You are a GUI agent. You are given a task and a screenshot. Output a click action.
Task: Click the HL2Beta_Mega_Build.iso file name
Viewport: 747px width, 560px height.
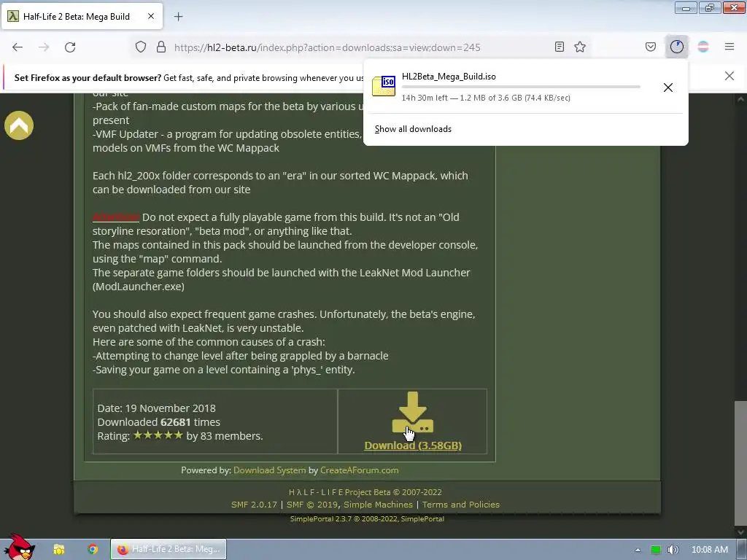pyautogui.click(x=449, y=76)
